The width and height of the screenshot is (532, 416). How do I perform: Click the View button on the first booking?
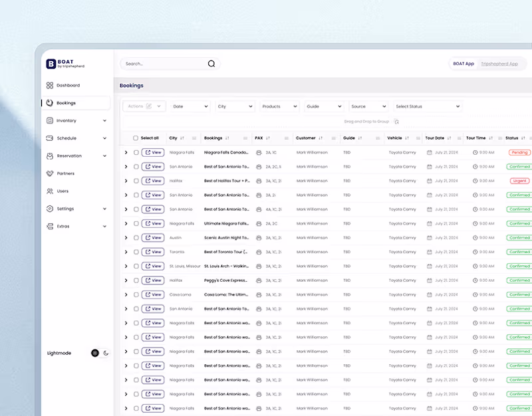pyautogui.click(x=152, y=152)
